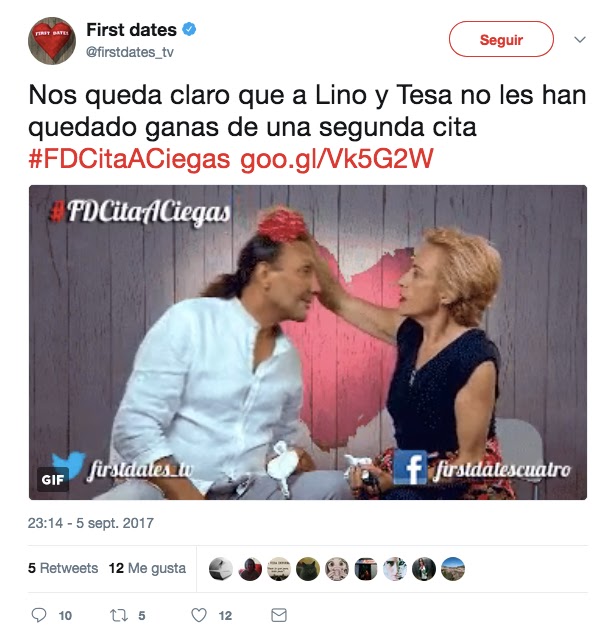Open the cat avatar among likers
Image resolution: width=616 pixels, height=633 pixels.
click(x=308, y=569)
